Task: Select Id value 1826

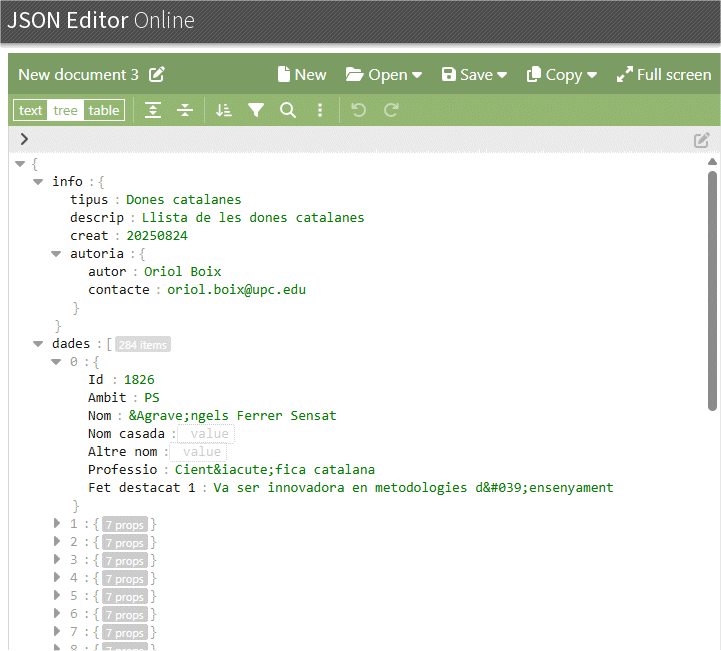Action: point(139,380)
